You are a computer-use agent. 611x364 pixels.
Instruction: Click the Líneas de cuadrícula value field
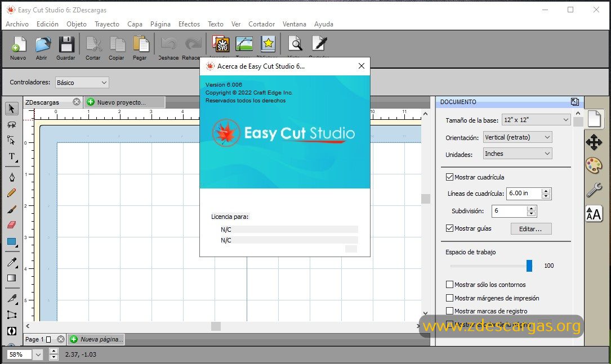click(x=524, y=194)
